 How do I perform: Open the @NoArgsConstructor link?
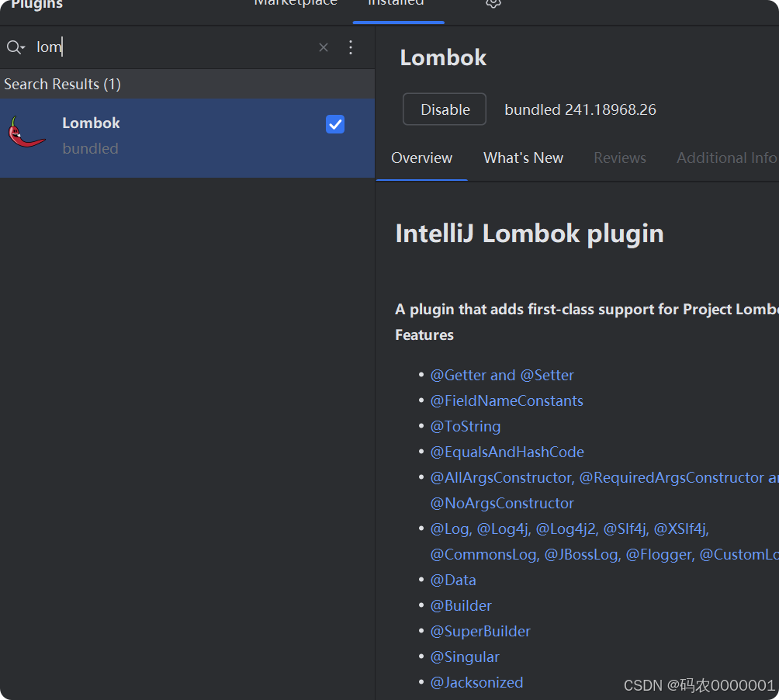tap(502, 503)
